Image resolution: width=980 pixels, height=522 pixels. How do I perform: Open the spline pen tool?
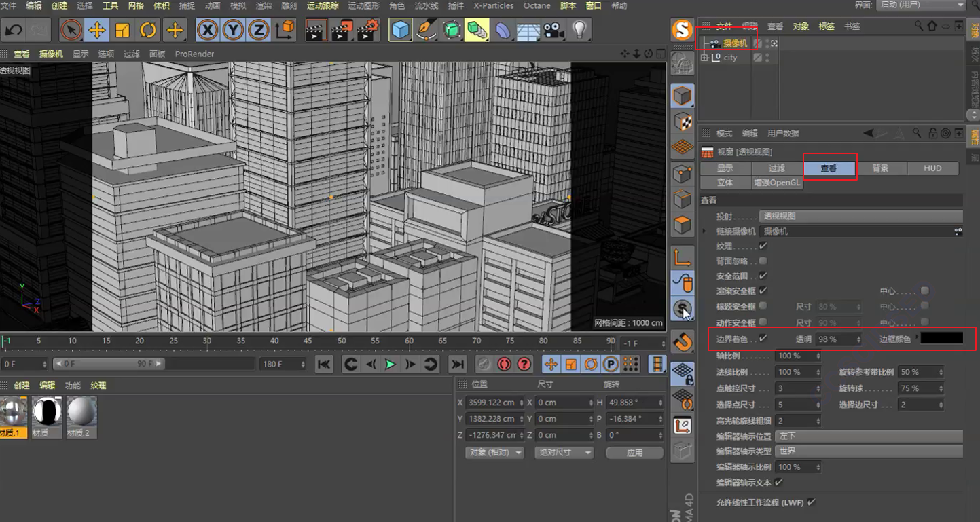pyautogui.click(x=427, y=31)
